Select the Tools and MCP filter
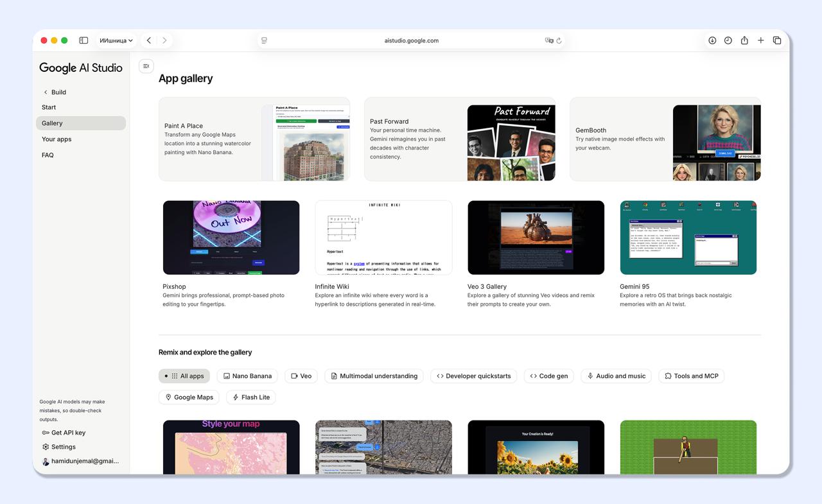This screenshot has width=822, height=504. (692, 376)
